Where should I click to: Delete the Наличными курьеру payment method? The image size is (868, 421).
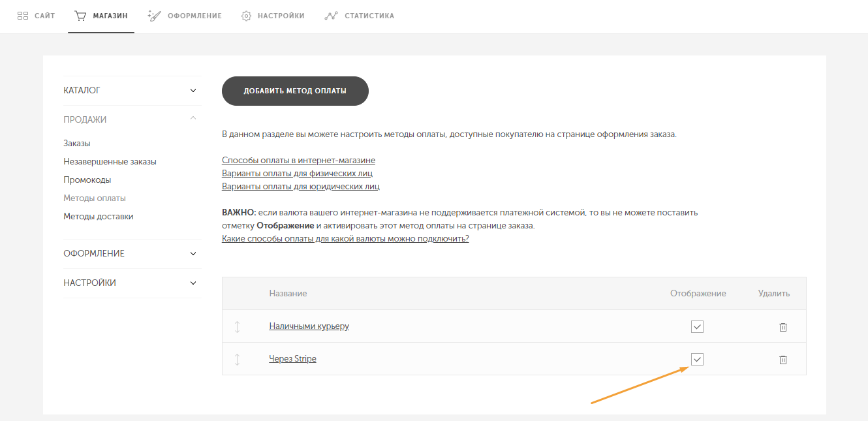pyautogui.click(x=783, y=327)
